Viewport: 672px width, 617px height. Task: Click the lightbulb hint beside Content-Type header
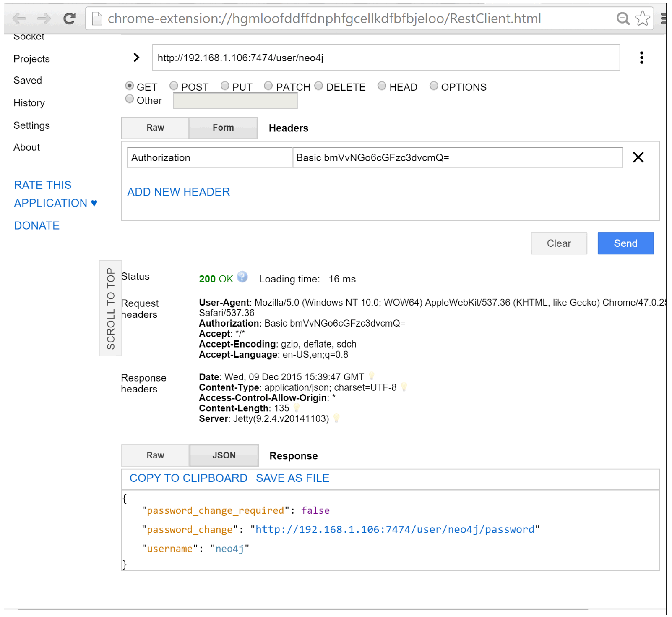404,387
